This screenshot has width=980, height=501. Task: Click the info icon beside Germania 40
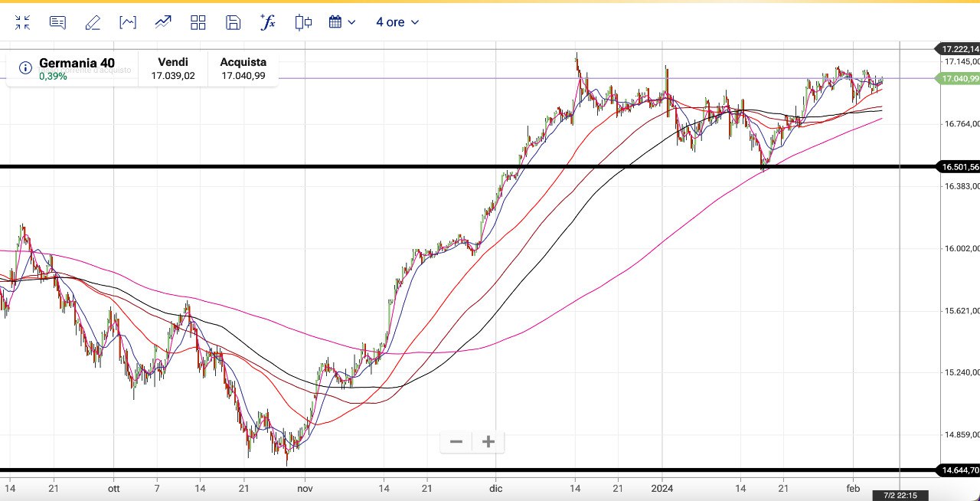click(x=25, y=68)
